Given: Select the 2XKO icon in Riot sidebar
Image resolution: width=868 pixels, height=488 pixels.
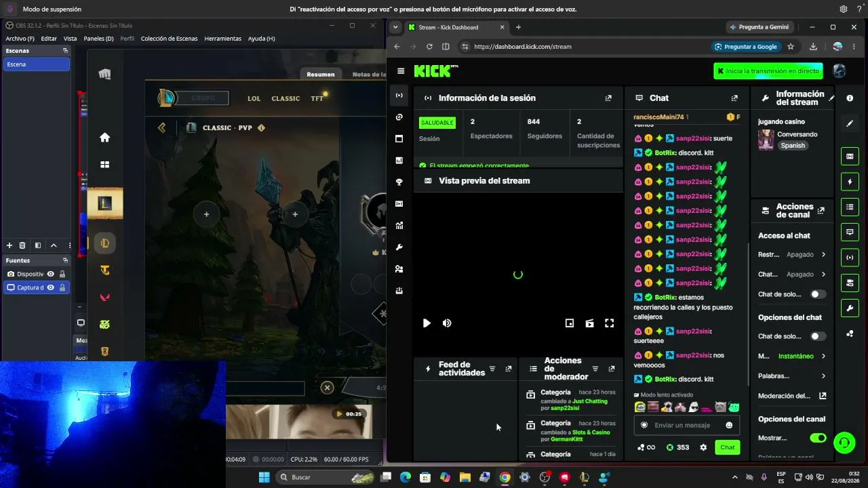Looking at the screenshot, I should pyautogui.click(x=104, y=325).
